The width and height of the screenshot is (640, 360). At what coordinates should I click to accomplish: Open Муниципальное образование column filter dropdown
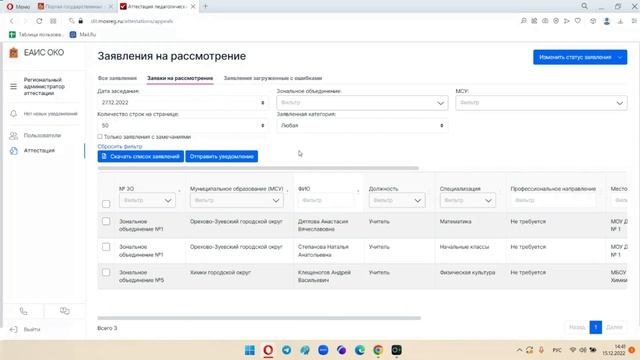click(237, 200)
